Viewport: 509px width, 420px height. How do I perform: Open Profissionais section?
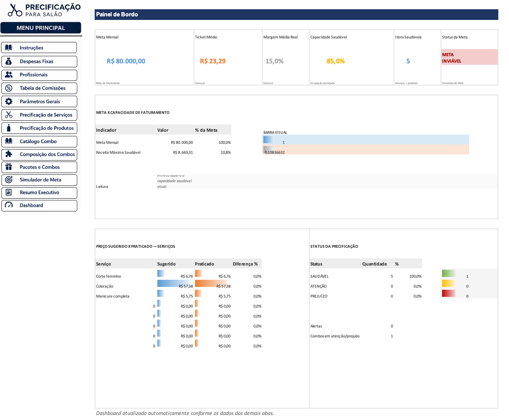[39, 75]
